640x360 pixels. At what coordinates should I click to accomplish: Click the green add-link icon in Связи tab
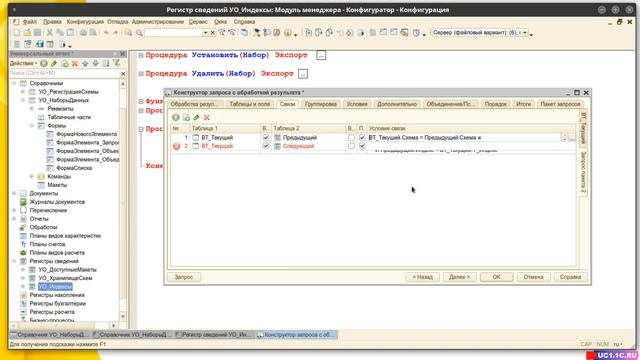pos(176,118)
